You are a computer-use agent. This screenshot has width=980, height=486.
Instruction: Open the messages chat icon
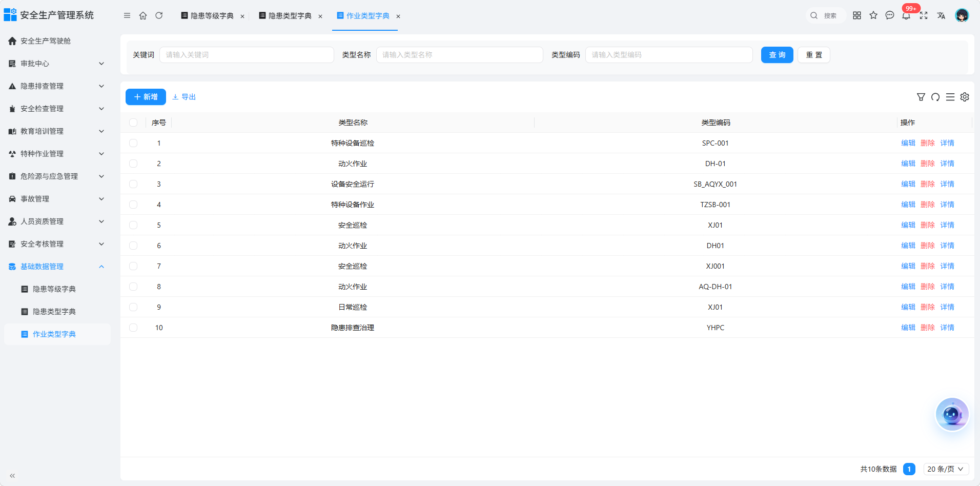coord(890,15)
